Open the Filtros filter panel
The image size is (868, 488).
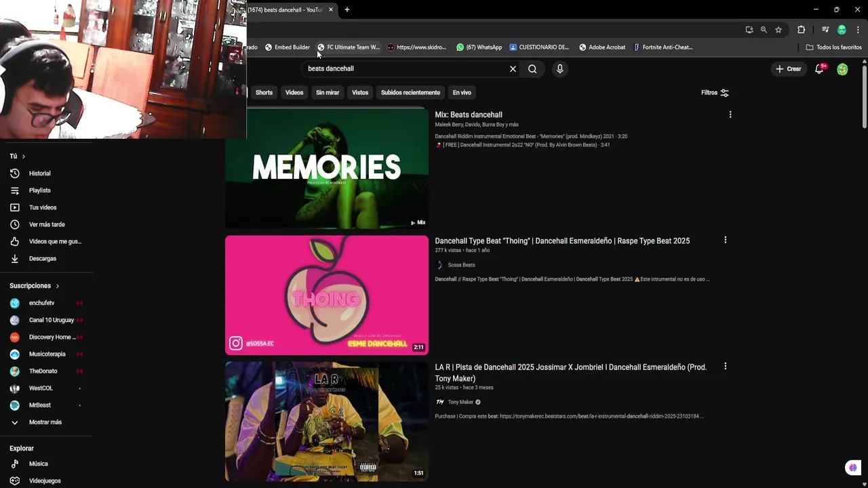tap(715, 93)
